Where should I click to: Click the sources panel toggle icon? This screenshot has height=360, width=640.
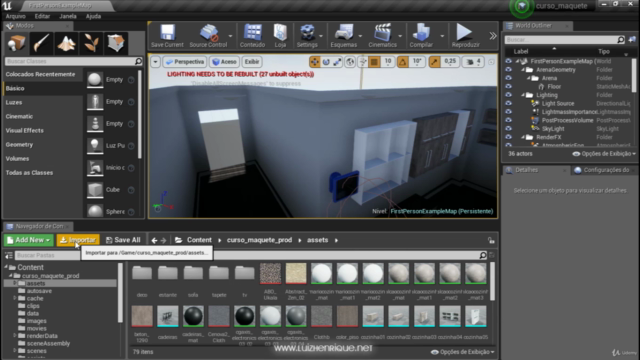9,256
